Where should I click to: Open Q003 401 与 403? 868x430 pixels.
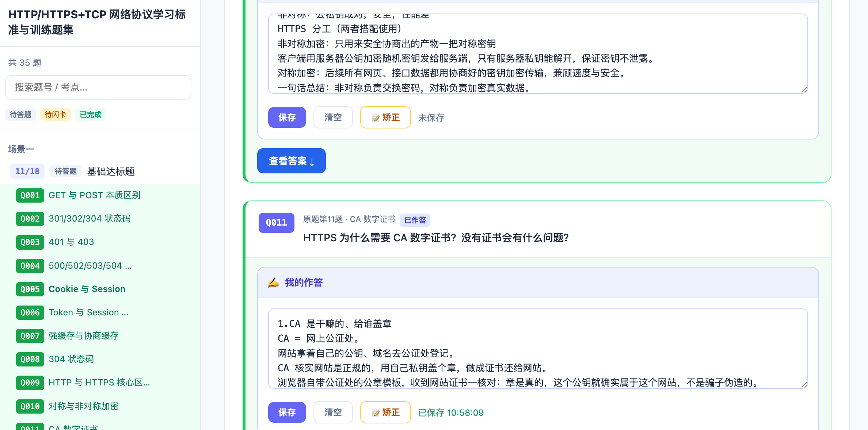100,242
